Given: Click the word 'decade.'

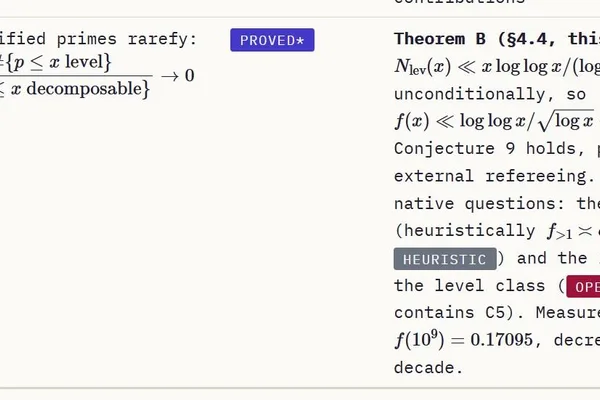Looking at the screenshot, I should tap(429, 367).
